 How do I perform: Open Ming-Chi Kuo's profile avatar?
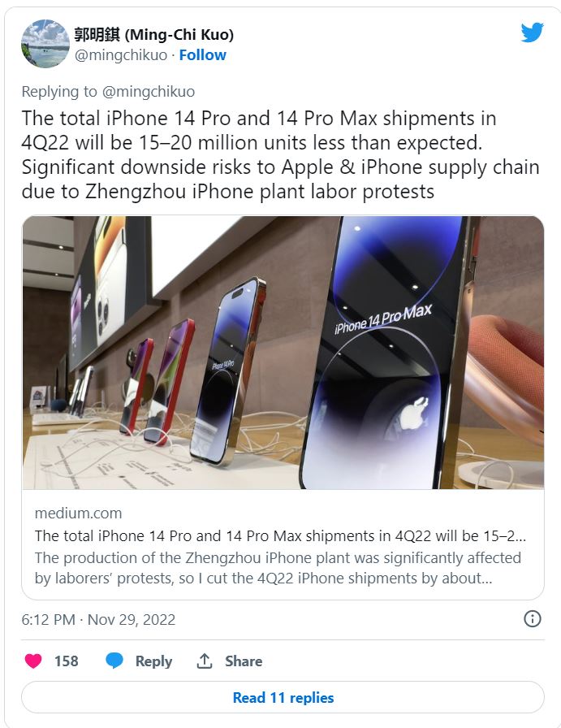pyautogui.click(x=45, y=44)
